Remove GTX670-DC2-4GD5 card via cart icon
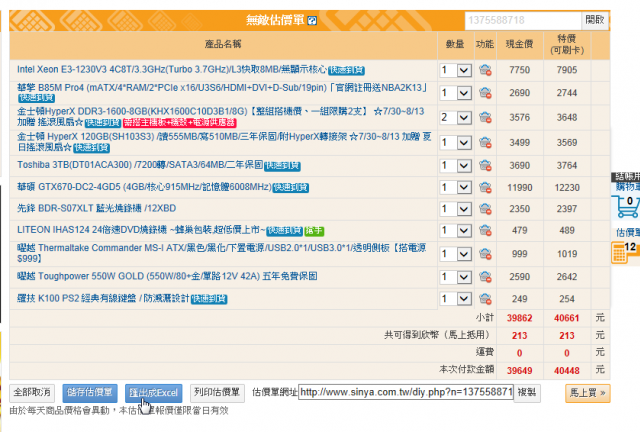 click(485, 187)
